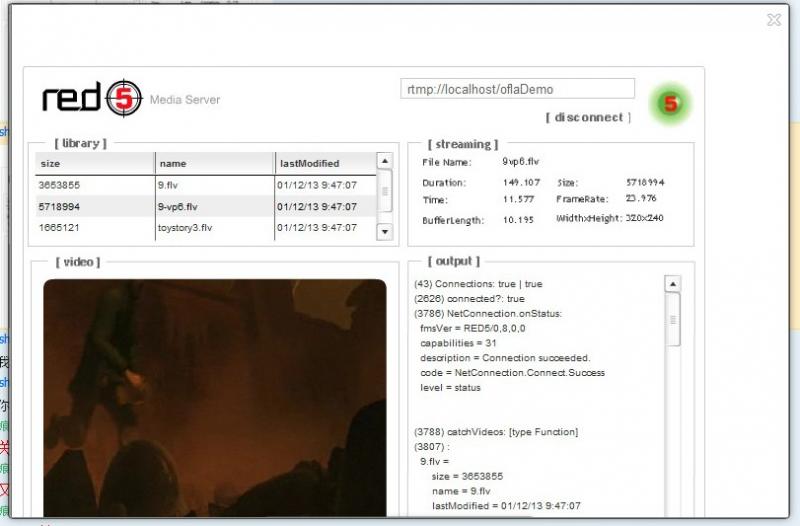The height and width of the screenshot is (526, 800).
Task: Click the green Red5 connection status icon
Action: 670,104
